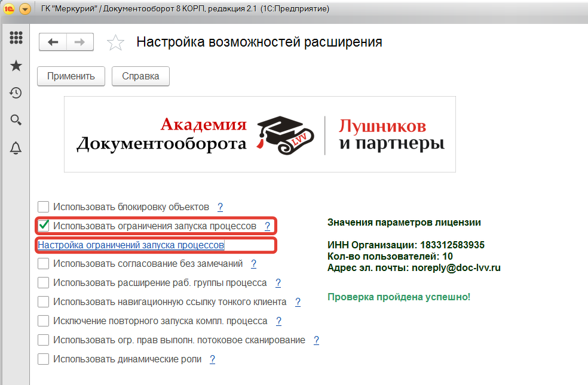Uncheck Использовать ограничения запуска процессов
Viewport: 588px width, 385px height.
coord(44,226)
